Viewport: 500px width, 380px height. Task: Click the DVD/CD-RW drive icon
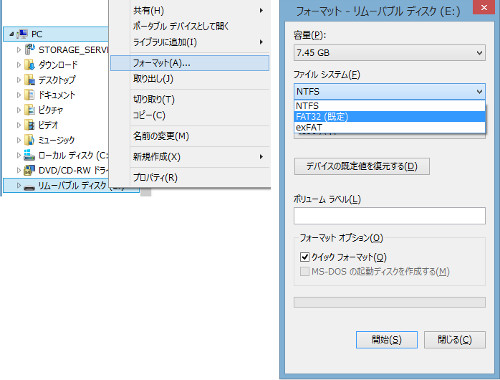(x=30, y=170)
